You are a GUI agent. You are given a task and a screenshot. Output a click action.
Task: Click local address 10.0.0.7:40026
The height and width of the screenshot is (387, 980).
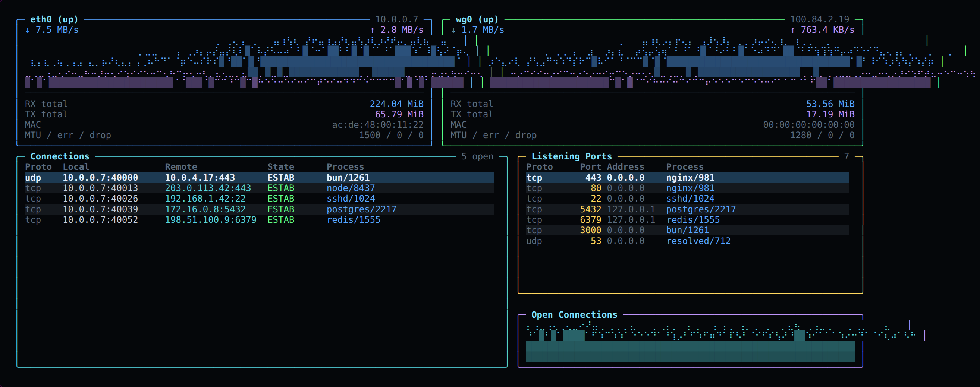point(100,199)
